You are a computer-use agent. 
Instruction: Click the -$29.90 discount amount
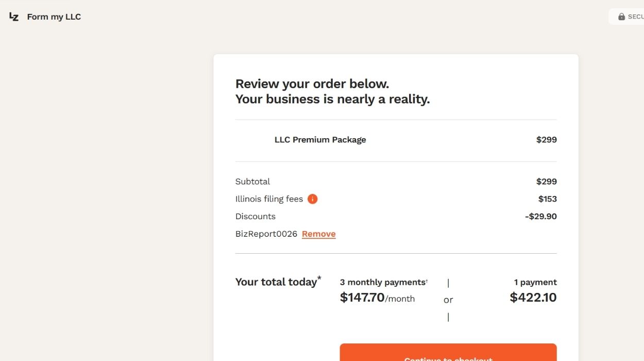(541, 217)
